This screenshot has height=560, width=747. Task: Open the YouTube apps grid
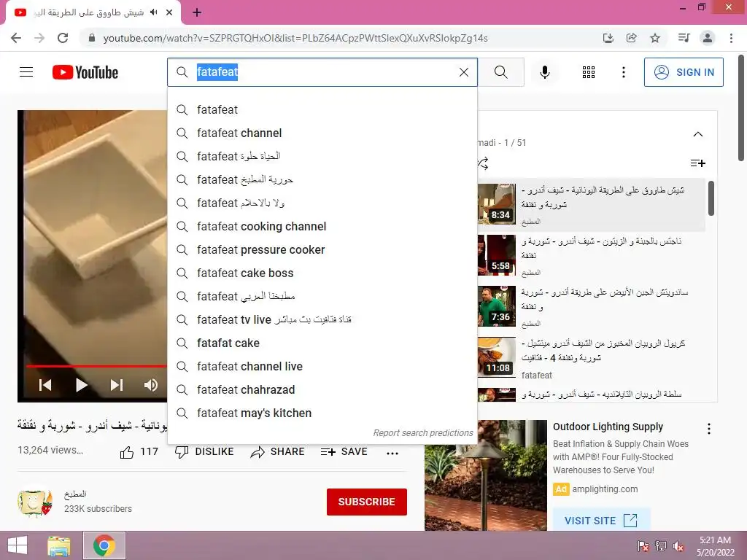point(589,72)
